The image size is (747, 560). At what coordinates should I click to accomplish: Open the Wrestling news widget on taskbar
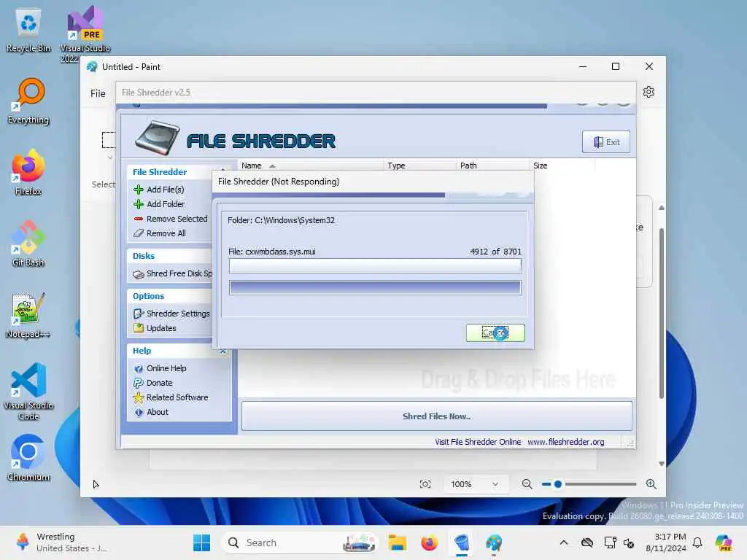point(62,542)
